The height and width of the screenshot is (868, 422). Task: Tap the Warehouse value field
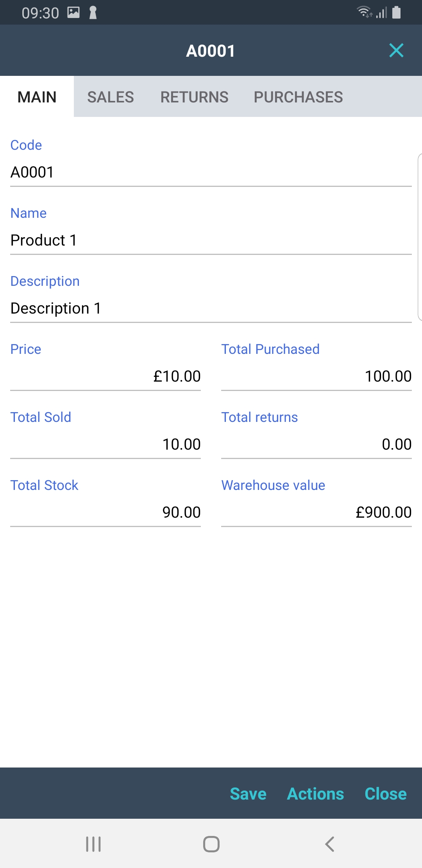[x=316, y=513]
